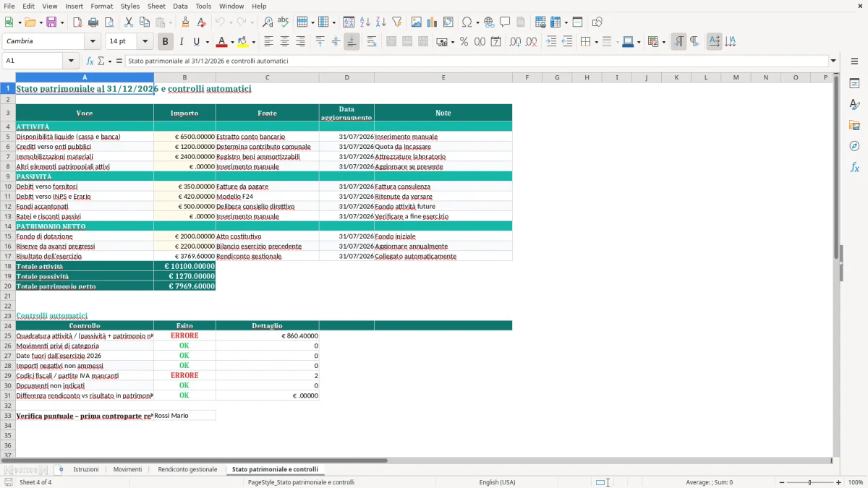Toggle Print Preview icon
This screenshot has height=488, width=868.
pyautogui.click(x=109, y=22)
